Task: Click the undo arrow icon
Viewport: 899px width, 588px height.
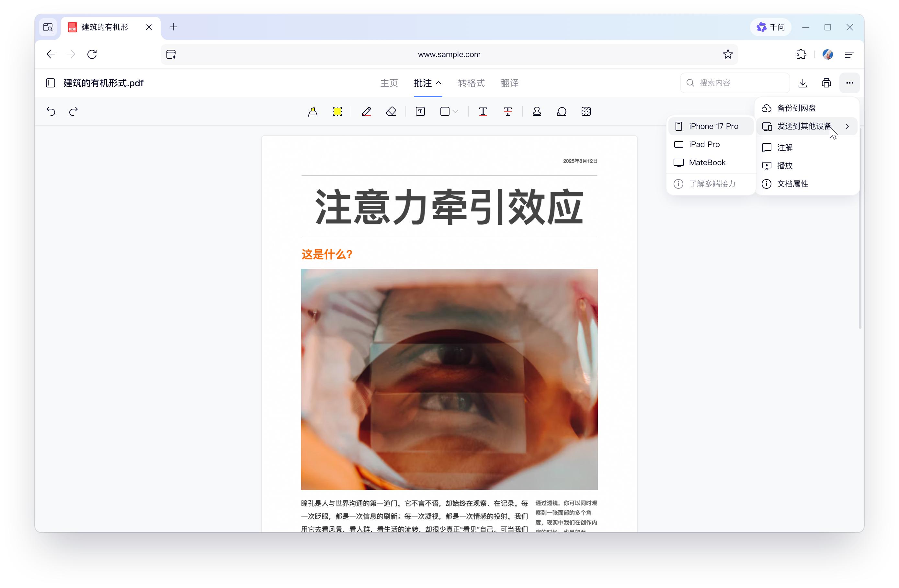Action: (51, 111)
